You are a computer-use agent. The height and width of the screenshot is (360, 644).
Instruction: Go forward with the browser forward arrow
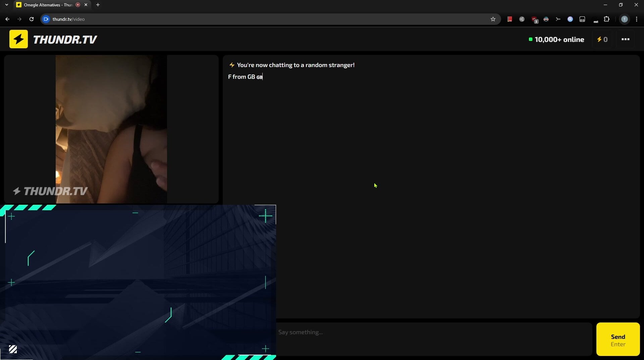(x=19, y=19)
